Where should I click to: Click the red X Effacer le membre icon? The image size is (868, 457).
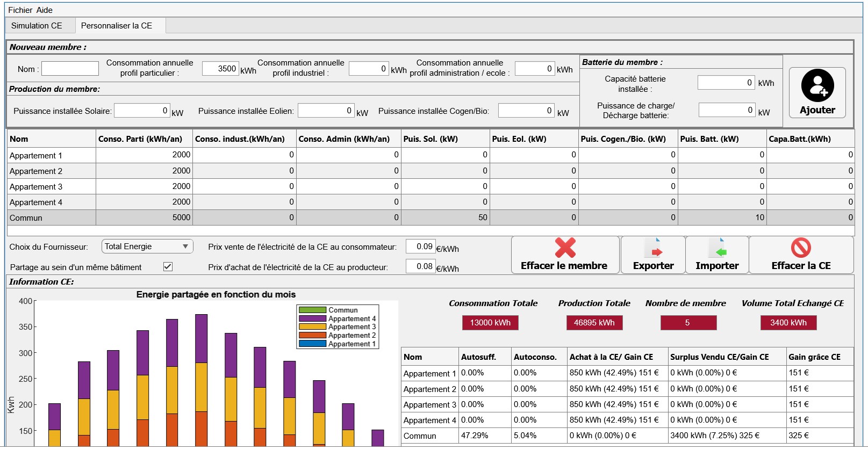click(565, 248)
